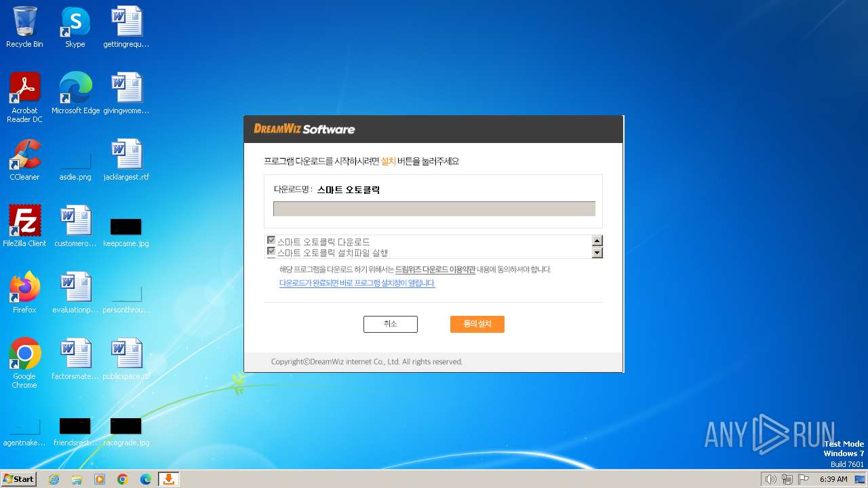Click the download progress bar
The image size is (868, 488).
(434, 209)
